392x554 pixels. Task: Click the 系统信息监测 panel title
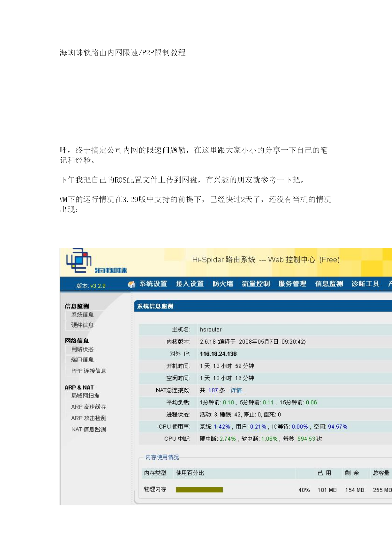pos(155,306)
